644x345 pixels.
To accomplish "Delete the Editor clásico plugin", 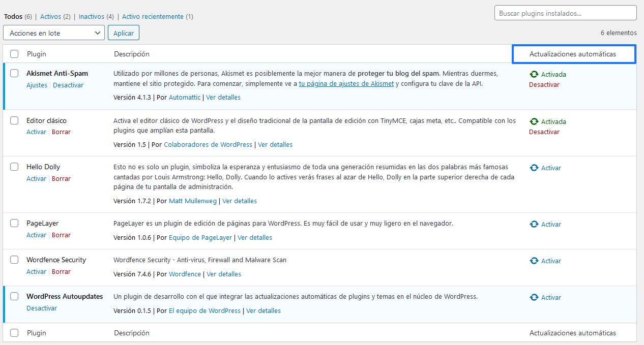I will 61,132.
